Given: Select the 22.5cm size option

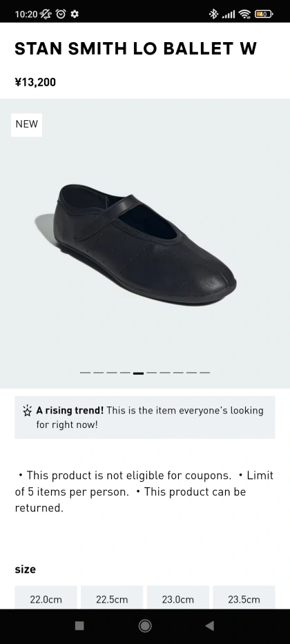Looking at the screenshot, I should pyautogui.click(x=112, y=598).
